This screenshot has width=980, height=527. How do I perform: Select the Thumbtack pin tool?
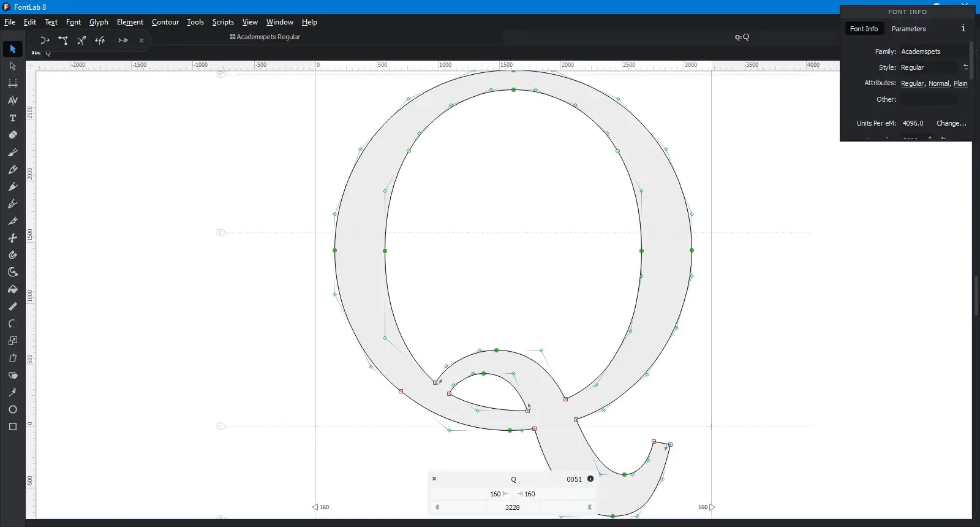pyautogui.click(x=13, y=392)
